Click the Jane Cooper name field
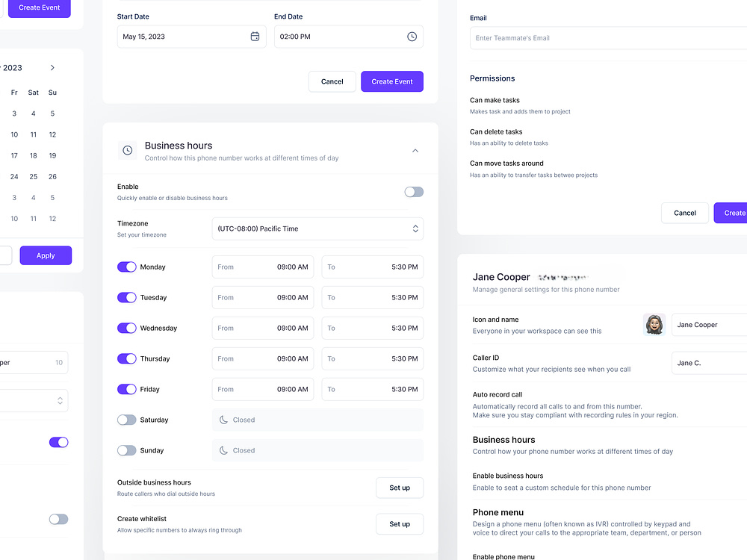747x560 pixels. [710, 325]
